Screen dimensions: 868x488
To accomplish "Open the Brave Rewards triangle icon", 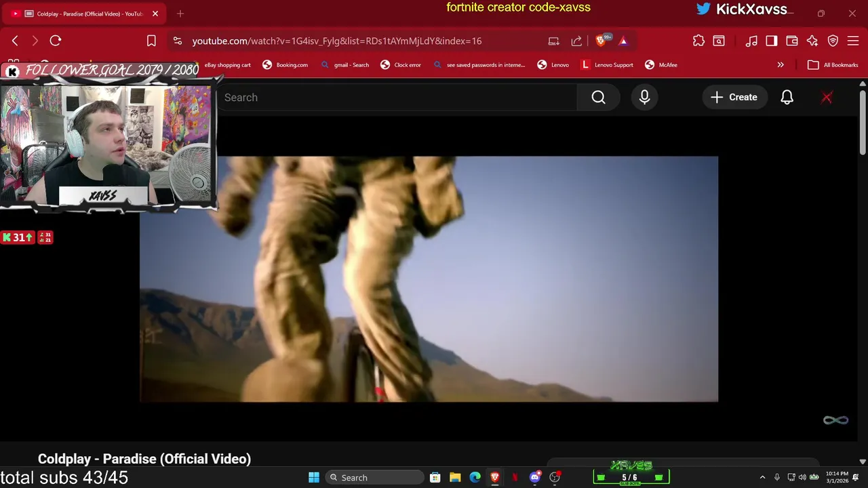I will 623,41.
